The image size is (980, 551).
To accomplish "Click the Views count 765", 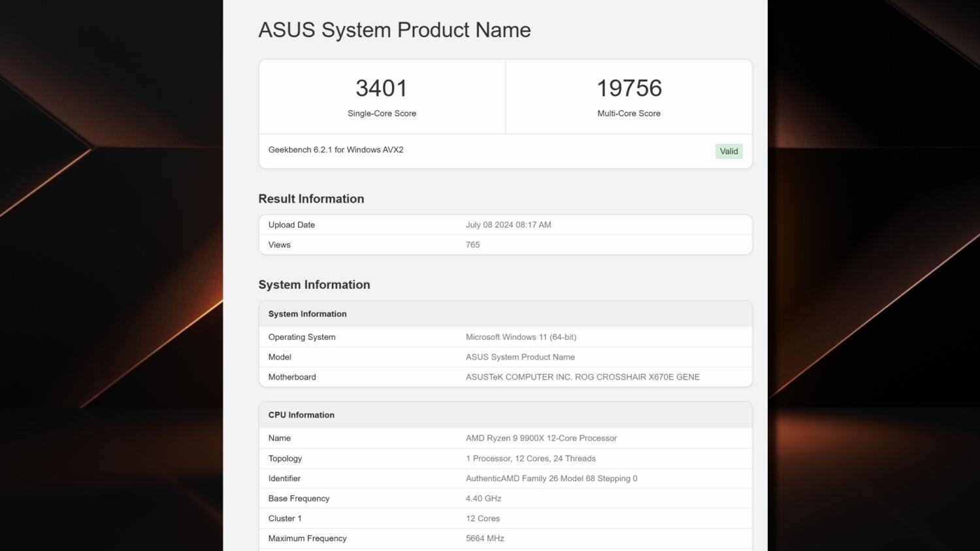I will pos(472,244).
